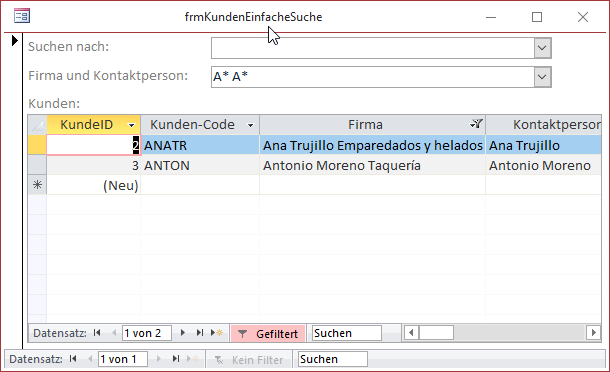Click the horizontal scrollbar thumb

point(436,333)
